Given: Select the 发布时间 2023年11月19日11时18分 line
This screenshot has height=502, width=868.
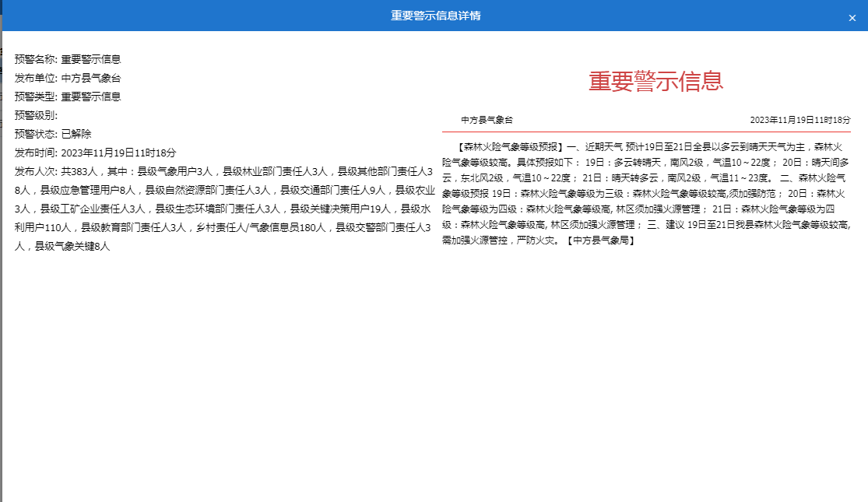Looking at the screenshot, I should pyautogui.click(x=95, y=153).
